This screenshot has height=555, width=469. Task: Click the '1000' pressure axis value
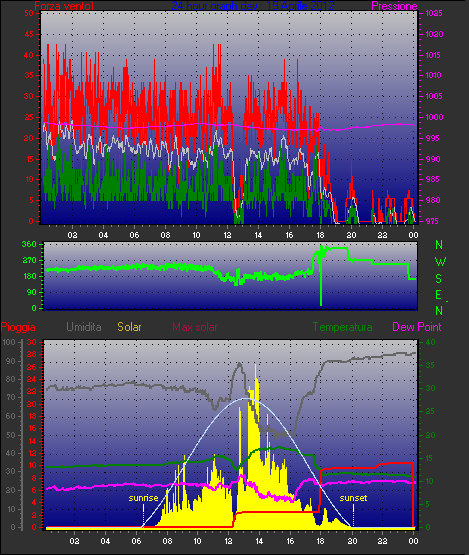(x=434, y=118)
